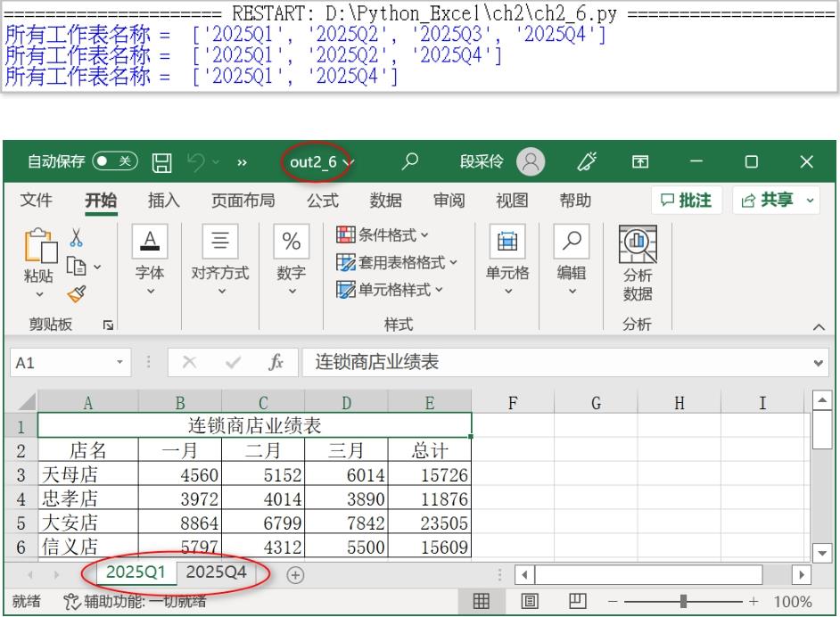Click the insert function fx icon
The width and height of the screenshot is (840, 617).
click(x=277, y=363)
